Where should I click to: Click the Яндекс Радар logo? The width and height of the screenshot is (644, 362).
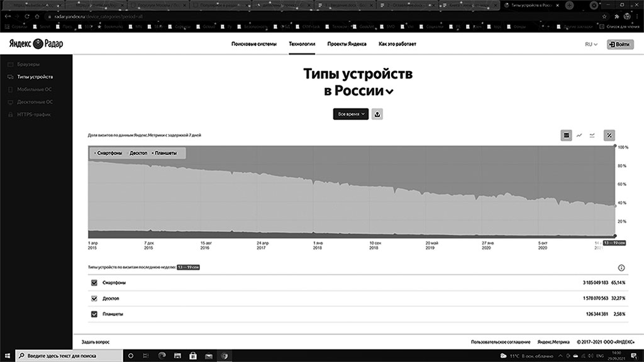(x=36, y=45)
